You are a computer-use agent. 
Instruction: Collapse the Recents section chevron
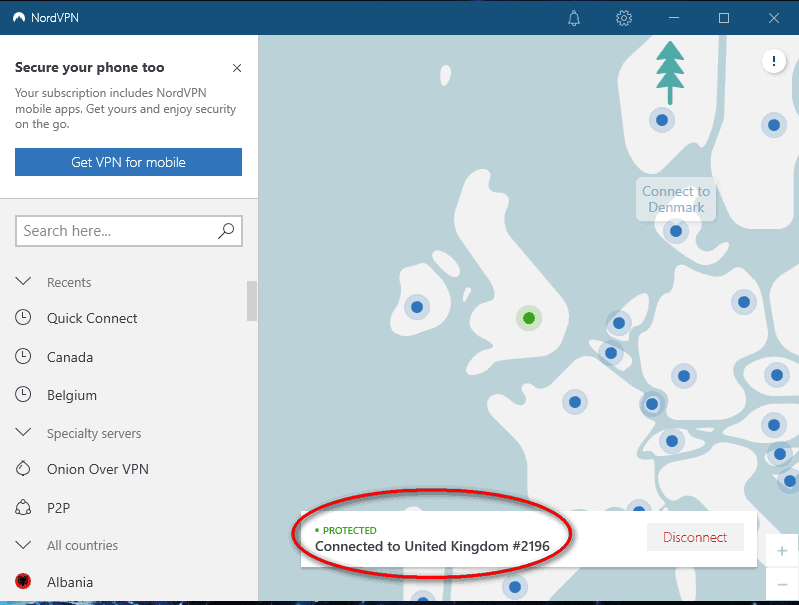tap(23, 281)
